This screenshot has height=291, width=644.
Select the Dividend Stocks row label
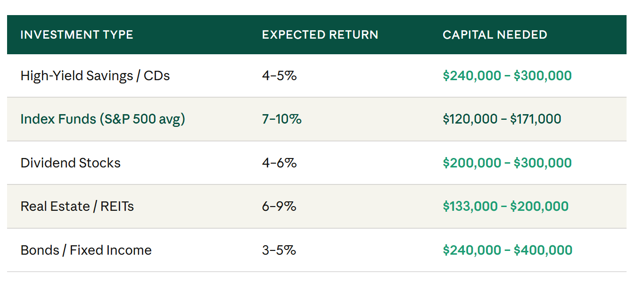(71, 163)
